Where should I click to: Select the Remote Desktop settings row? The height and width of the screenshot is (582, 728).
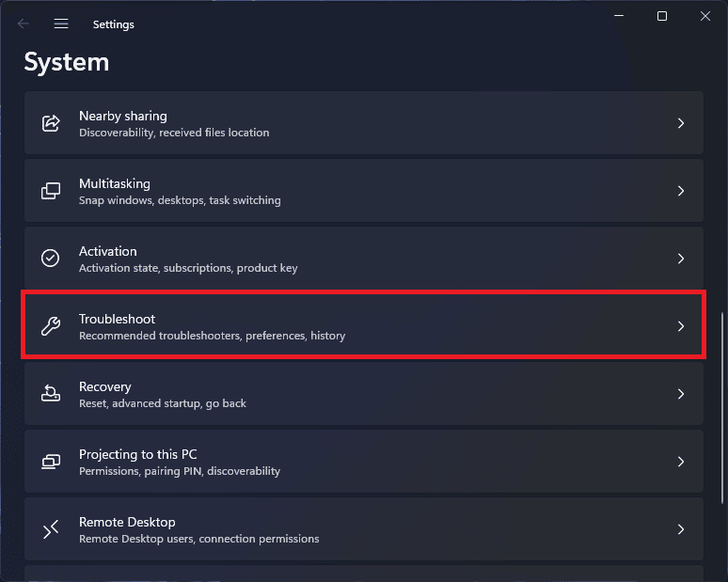[x=364, y=529]
